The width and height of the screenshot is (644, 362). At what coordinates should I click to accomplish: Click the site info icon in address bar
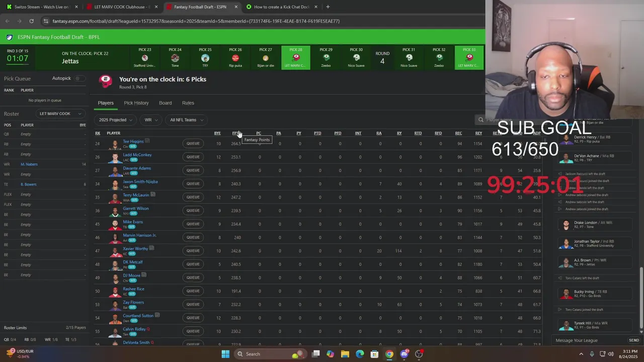pyautogui.click(x=46, y=21)
